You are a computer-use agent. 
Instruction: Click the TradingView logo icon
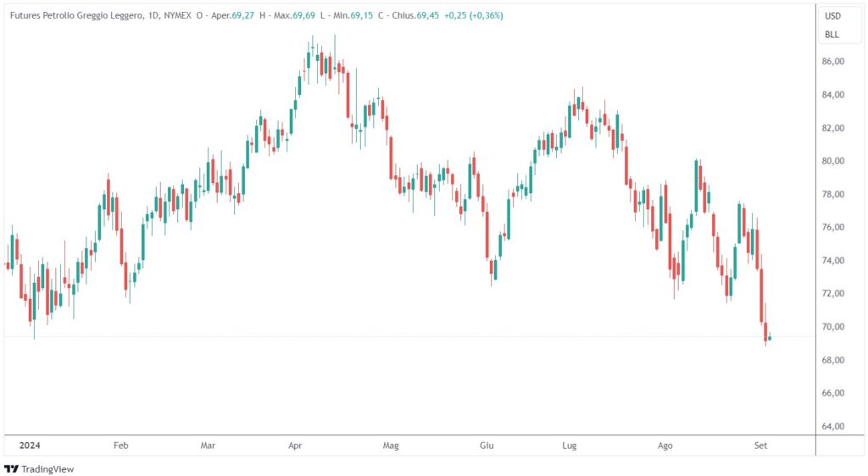(x=11, y=468)
